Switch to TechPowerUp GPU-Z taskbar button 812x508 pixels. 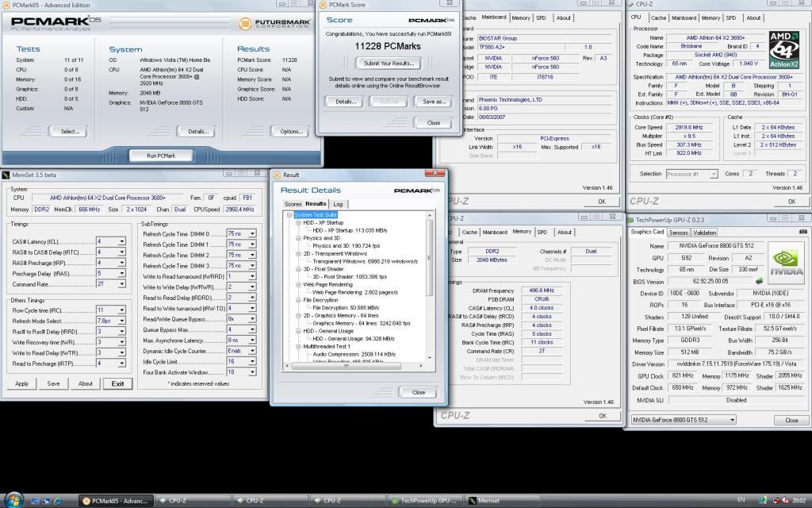pyautogui.click(x=423, y=501)
